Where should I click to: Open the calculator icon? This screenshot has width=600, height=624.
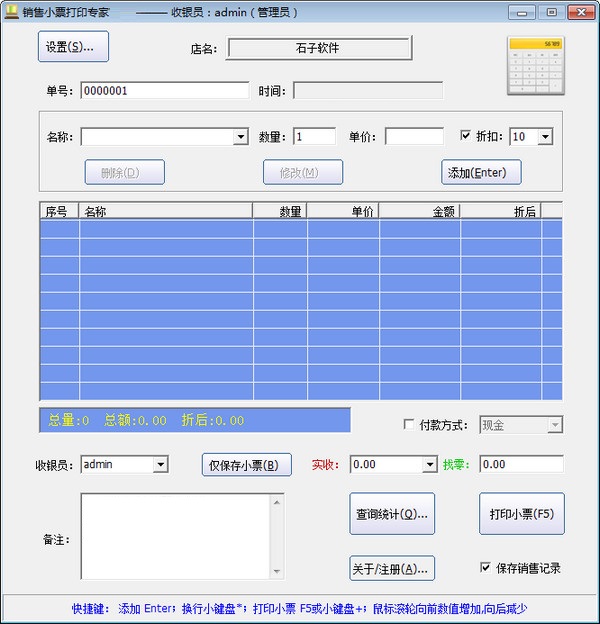[x=535, y=66]
